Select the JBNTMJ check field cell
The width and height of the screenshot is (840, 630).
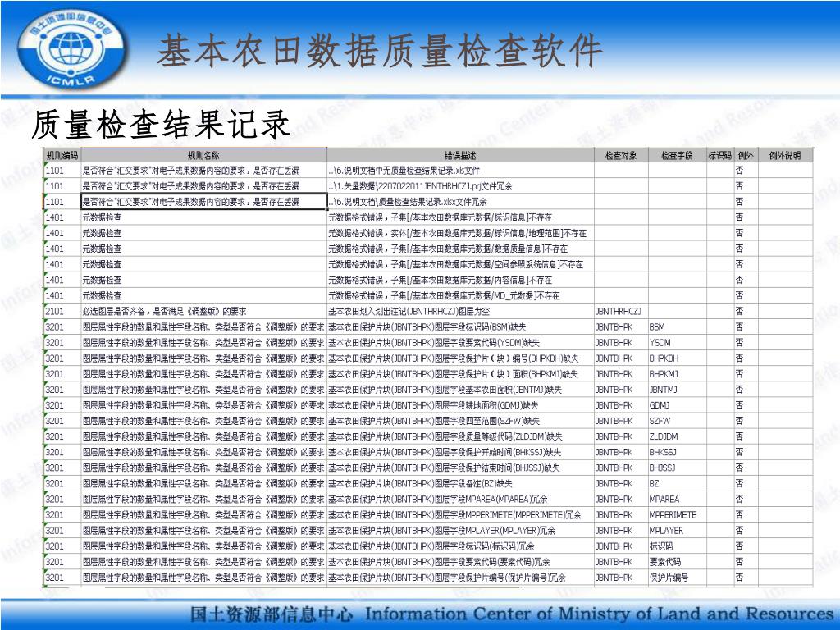pos(677,390)
